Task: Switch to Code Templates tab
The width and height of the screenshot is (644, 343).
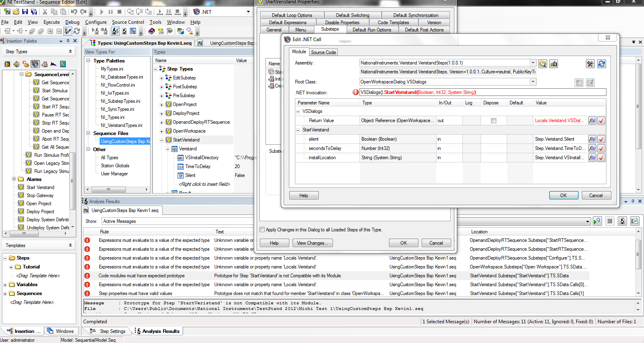Action: 393,23
